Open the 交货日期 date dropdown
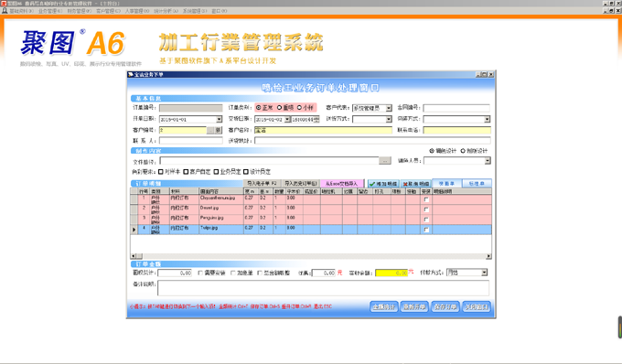 [287, 119]
